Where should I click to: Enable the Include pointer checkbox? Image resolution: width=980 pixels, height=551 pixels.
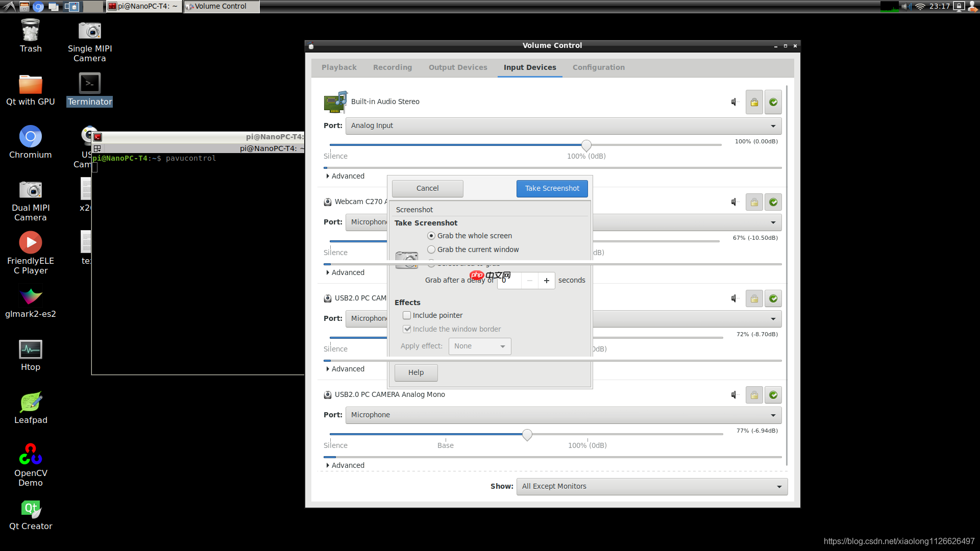(x=407, y=315)
